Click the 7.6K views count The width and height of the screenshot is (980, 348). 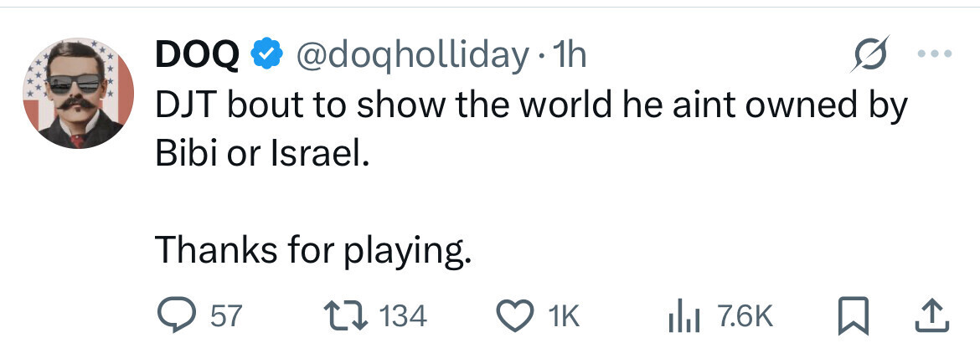click(744, 316)
